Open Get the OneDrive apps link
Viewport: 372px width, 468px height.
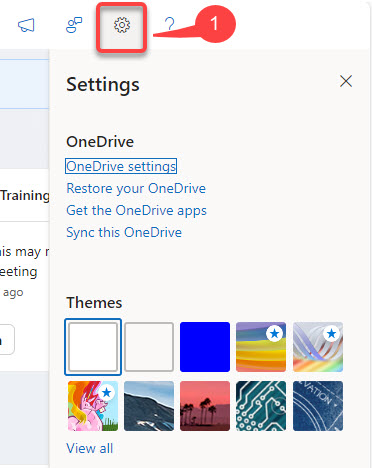136,210
